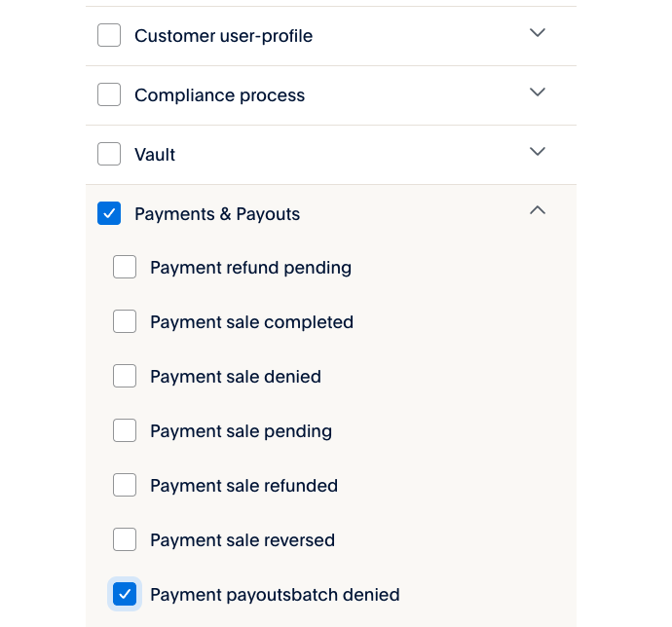Expand Customer user-profile chevron
This screenshot has height=627, width=672.
pyautogui.click(x=537, y=33)
